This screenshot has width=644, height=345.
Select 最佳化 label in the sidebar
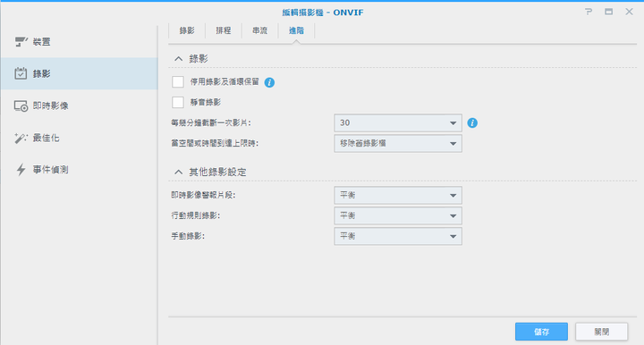[46, 138]
